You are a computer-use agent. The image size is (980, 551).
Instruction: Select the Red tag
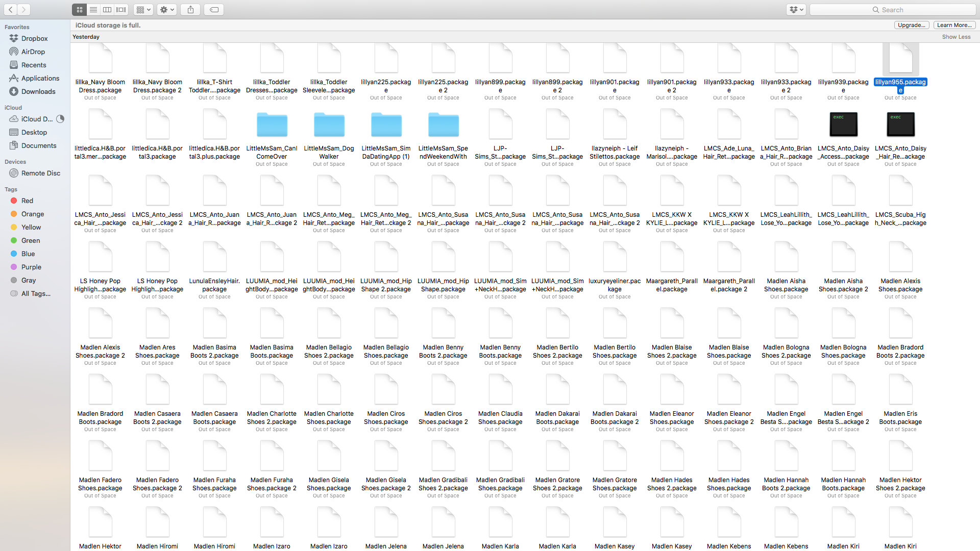click(x=28, y=201)
